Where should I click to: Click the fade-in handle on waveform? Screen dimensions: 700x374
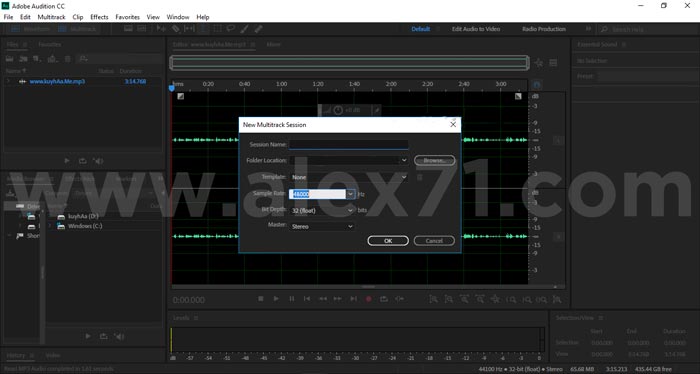point(180,96)
